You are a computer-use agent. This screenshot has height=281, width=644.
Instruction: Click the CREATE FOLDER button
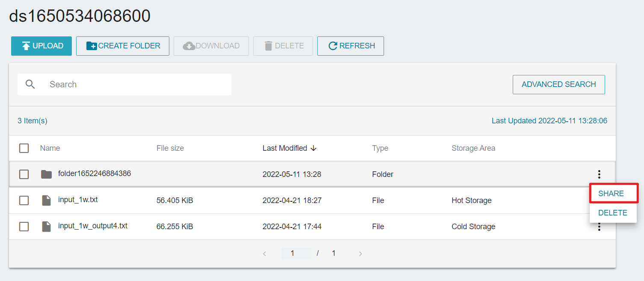pyautogui.click(x=123, y=46)
